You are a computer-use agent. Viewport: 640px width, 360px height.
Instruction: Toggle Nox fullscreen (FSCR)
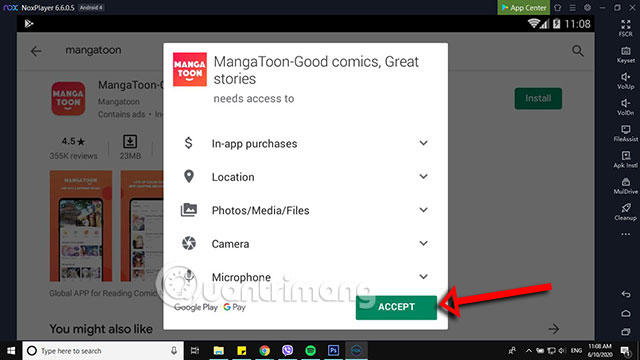click(625, 28)
